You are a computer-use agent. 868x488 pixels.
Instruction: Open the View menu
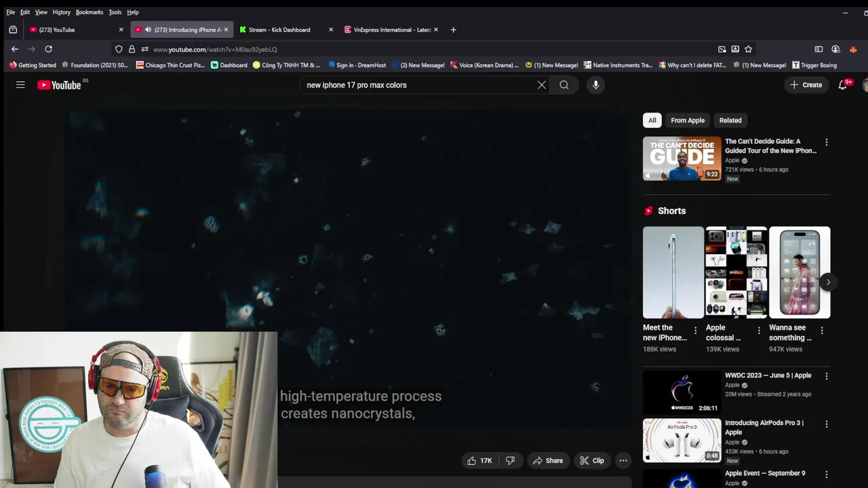[x=41, y=12]
